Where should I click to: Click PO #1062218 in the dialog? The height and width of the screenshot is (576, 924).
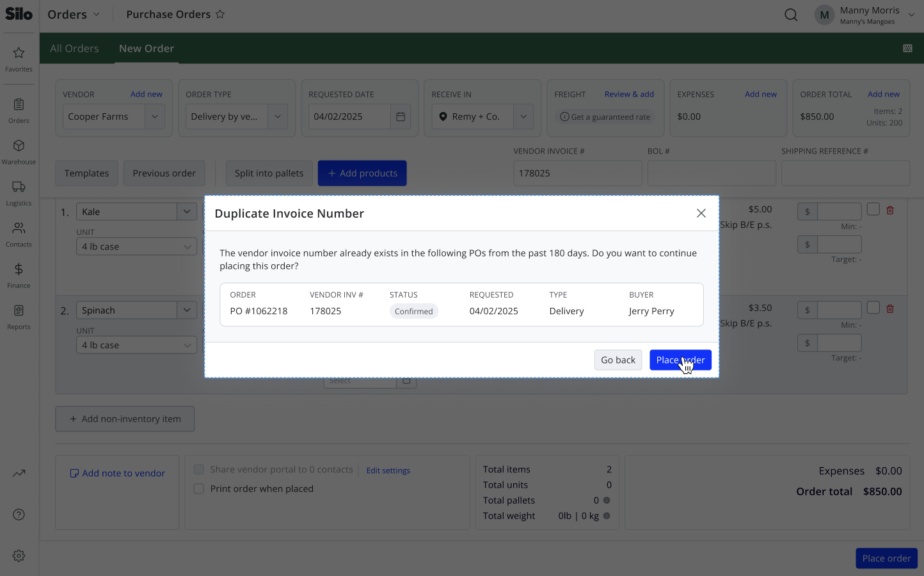click(259, 311)
